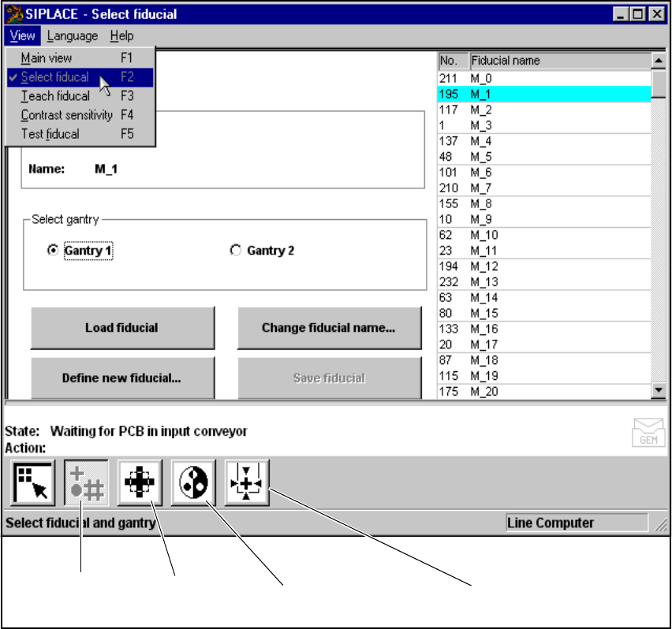
Task: Select highlighted fiducial row M_1
Action: tap(544, 95)
